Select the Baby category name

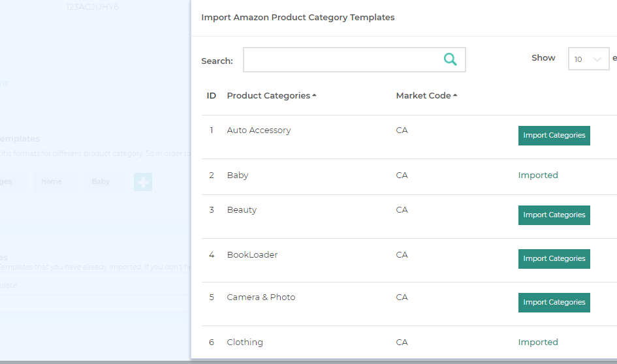[x=237, y=175]
